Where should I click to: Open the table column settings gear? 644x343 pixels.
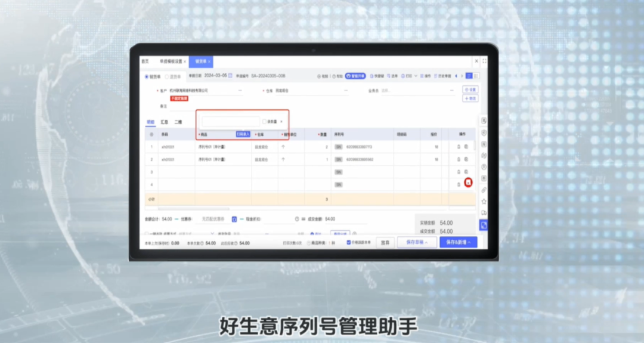(151, 134)
